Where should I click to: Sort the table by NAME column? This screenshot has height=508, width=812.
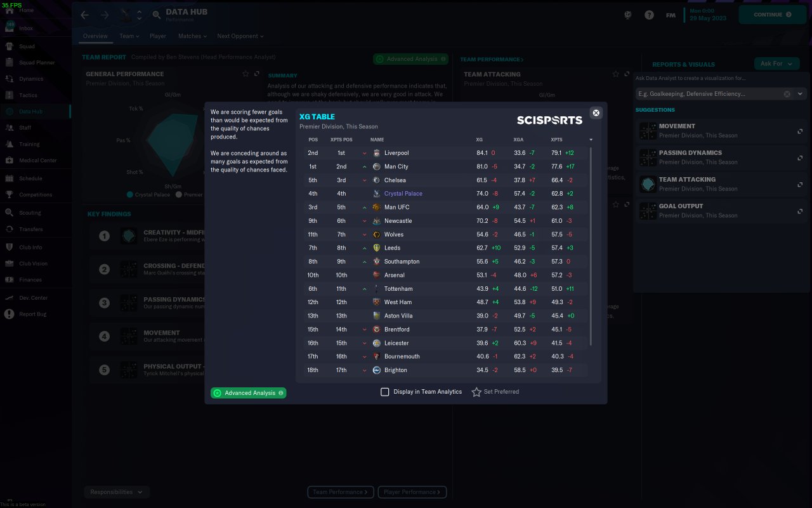point(377,140)
